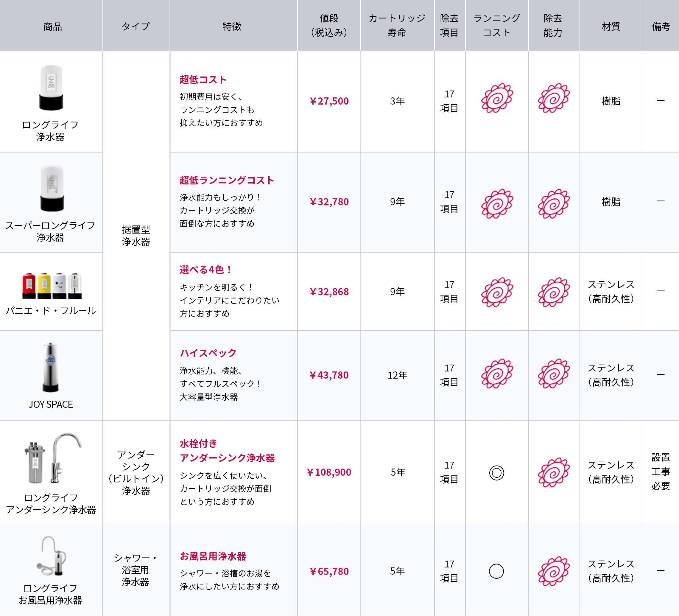This screenshot has width=679, height=616.
Task: Click the お風呂用浄水器 feature heading
Action: click(213, 556)
